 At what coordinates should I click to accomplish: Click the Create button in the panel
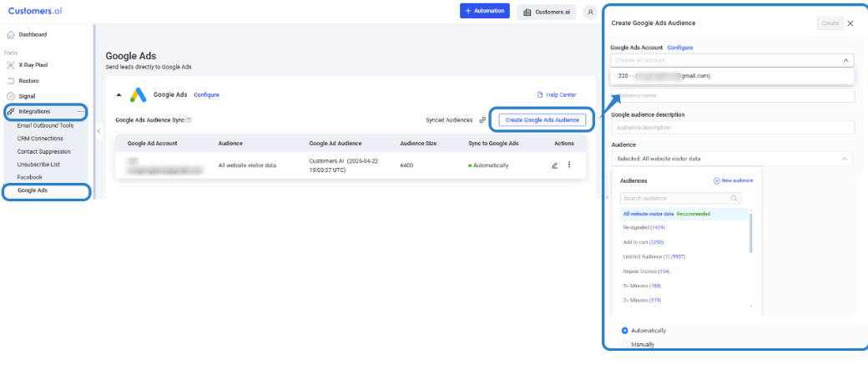[x=830, y=23]
